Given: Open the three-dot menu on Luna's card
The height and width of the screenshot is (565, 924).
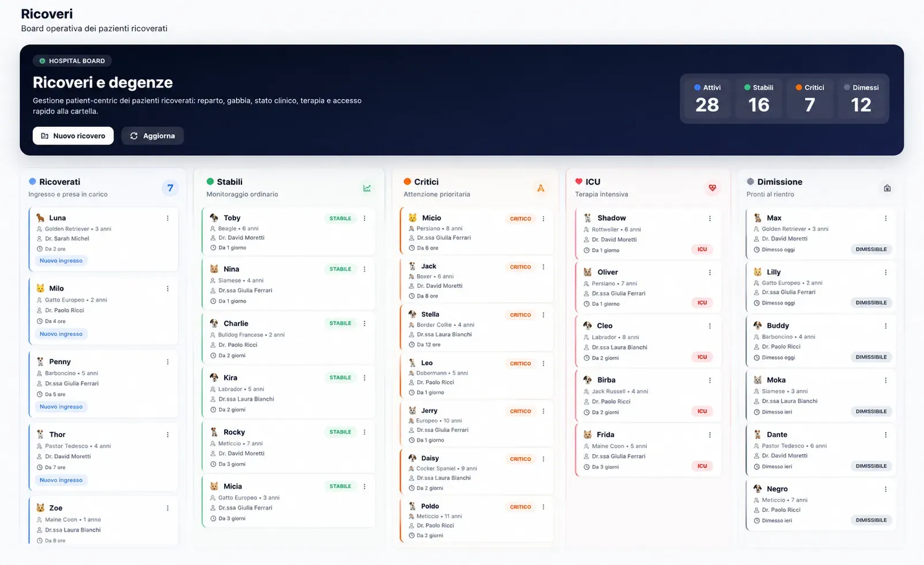Looking at the screenshot, I should 168,218.
